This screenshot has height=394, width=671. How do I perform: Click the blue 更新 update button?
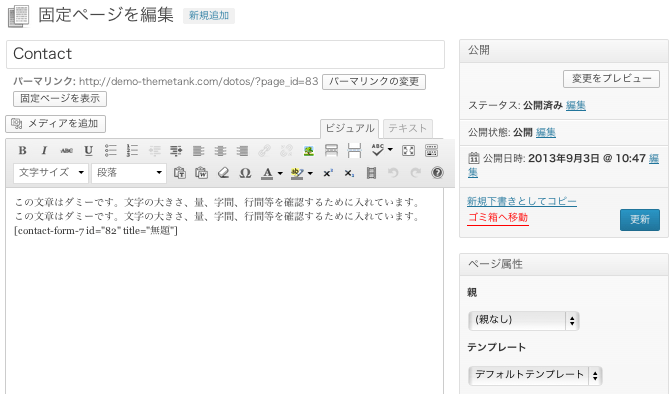(x=640, y=220)
